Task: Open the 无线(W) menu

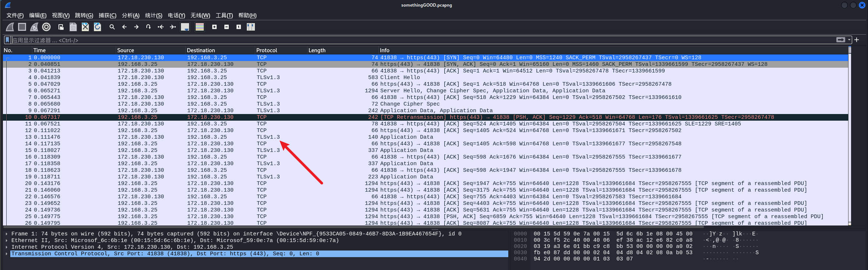Action: (x=200, y=15)
